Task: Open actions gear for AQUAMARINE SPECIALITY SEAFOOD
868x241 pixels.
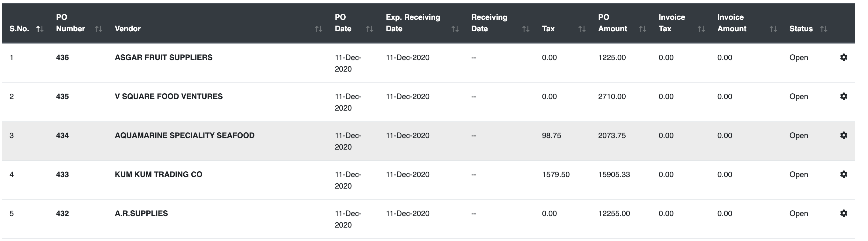Action: pos(844,135)
